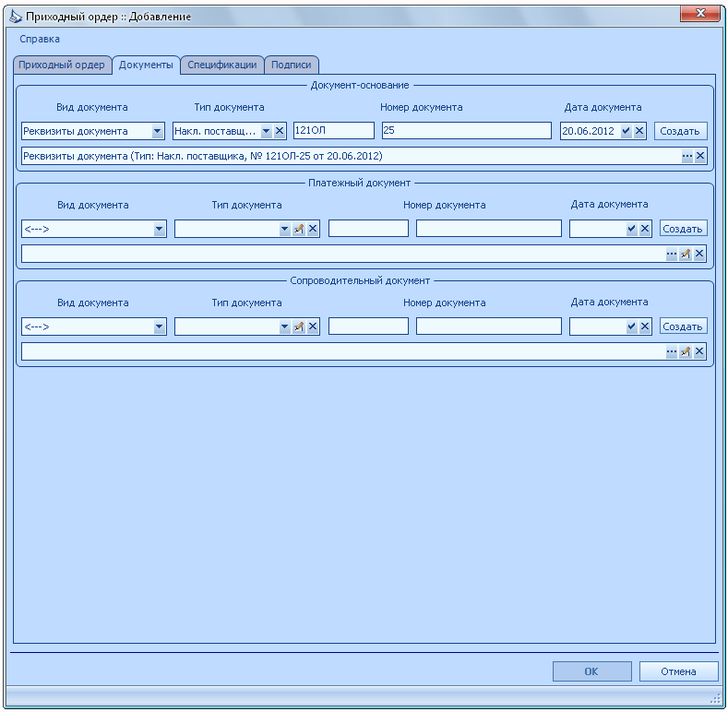Expand Тип документа dropdown showing Накл. поставщ...
This screenshot has width=728, height=712.
[x=266, y=131]
